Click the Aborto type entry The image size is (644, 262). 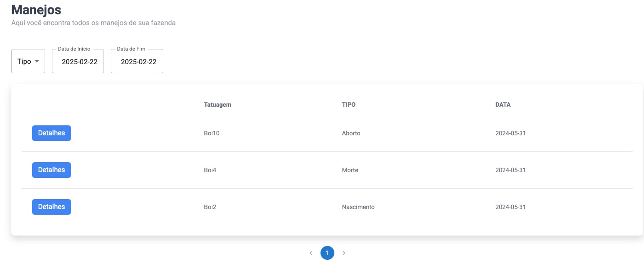point(351,133)
